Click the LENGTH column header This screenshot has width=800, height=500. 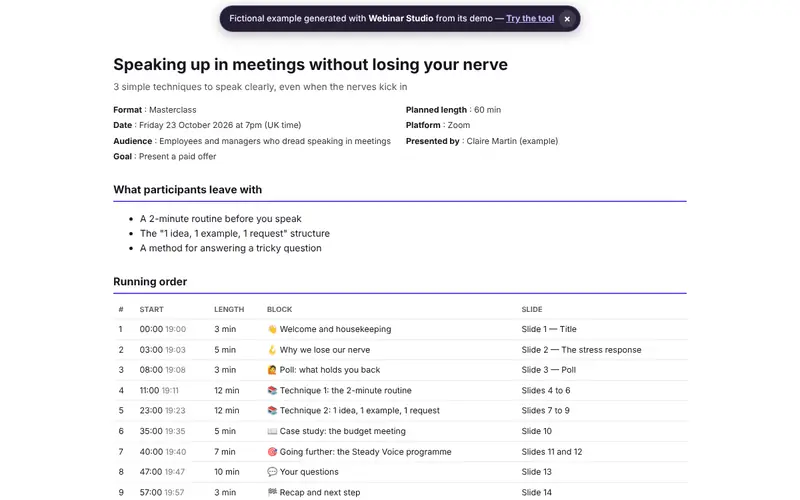(x=229, y=309)
